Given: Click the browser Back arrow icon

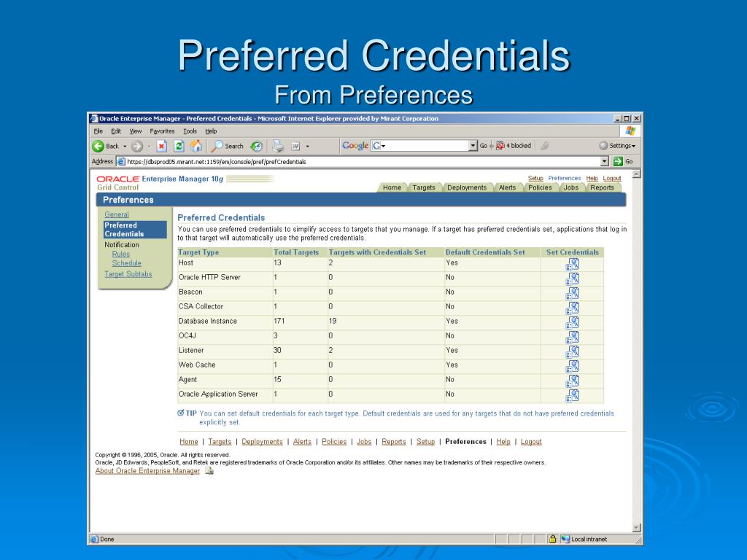Looking at the screenshot, I should tap(98, 146).
